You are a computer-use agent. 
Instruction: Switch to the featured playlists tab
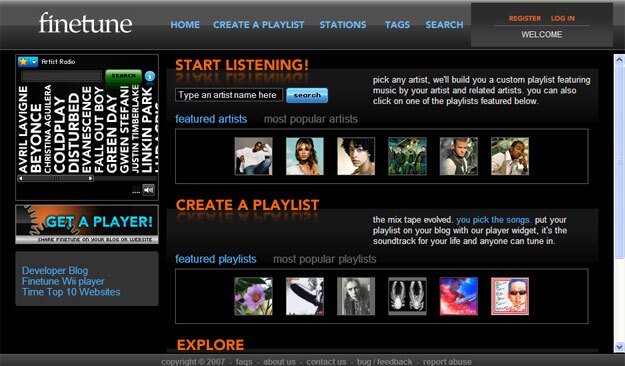(216, 259)
